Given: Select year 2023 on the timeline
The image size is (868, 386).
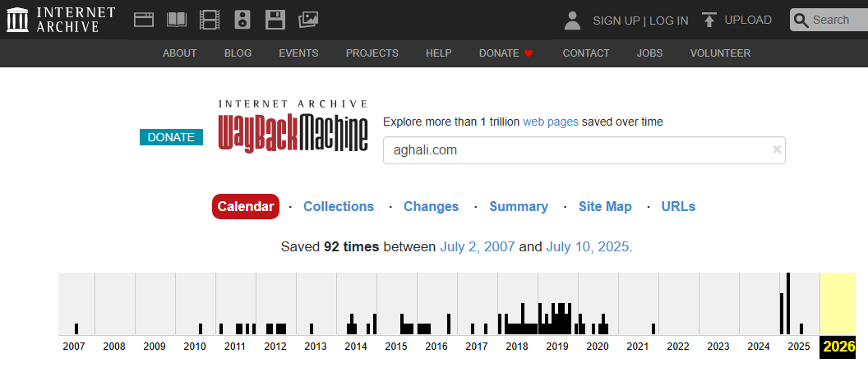Looking at the screenshot, I should pos(718,347).
